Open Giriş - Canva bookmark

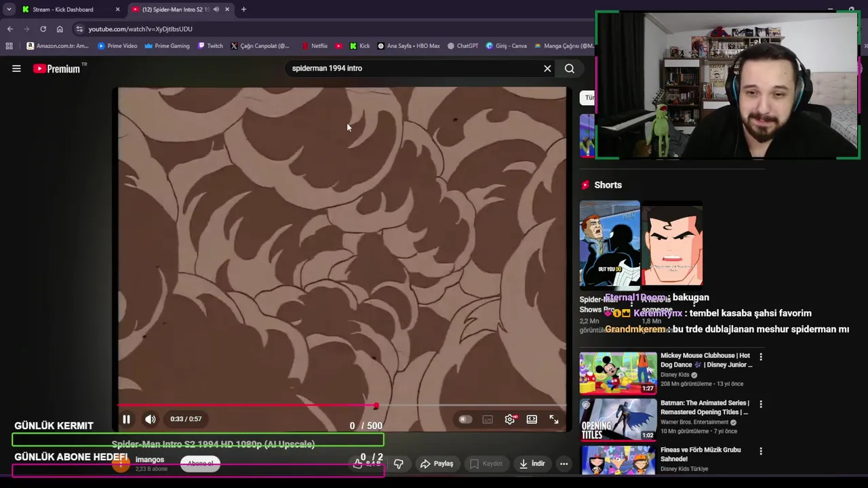[x=507, y=46]
